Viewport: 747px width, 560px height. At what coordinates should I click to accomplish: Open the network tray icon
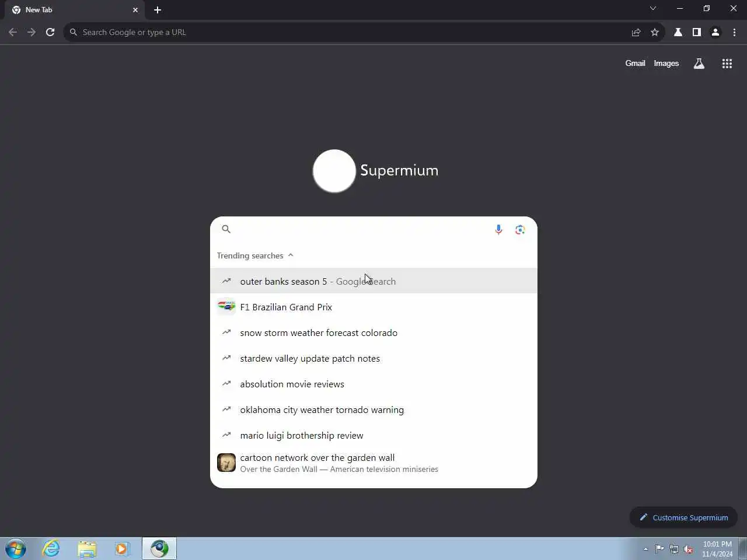click(x=674, y=549)
